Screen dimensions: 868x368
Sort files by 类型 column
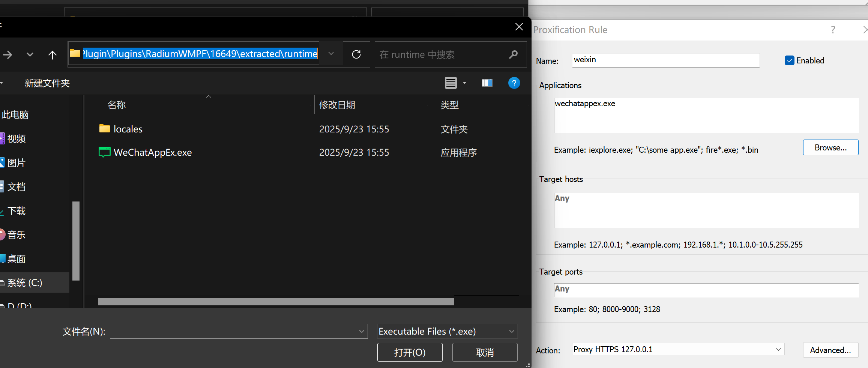pyautogui.click(x=449, y=105)
